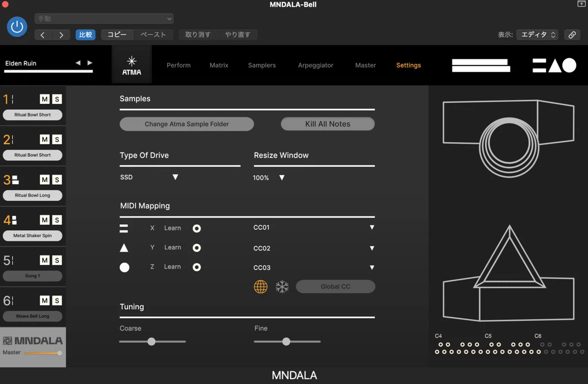Screen dimensions: 588x384
Task: Toggle the Z Learn radio button
Action: pos(196,267)
